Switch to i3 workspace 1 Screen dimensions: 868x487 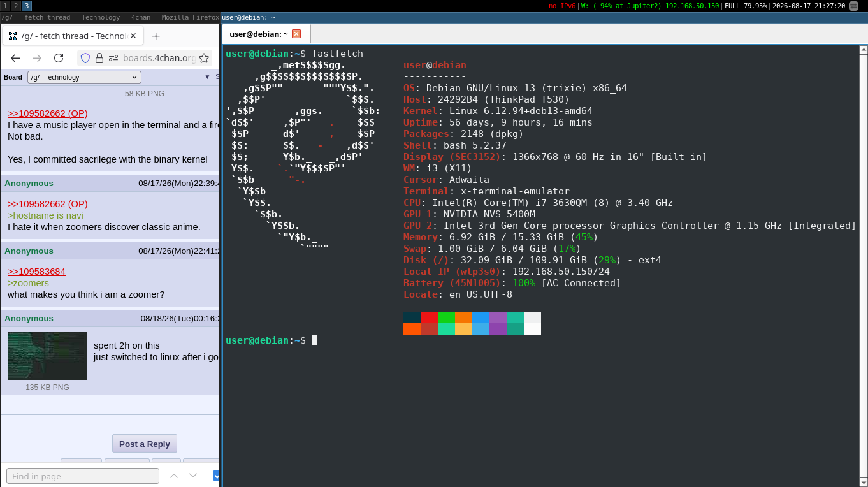(5, 6)
